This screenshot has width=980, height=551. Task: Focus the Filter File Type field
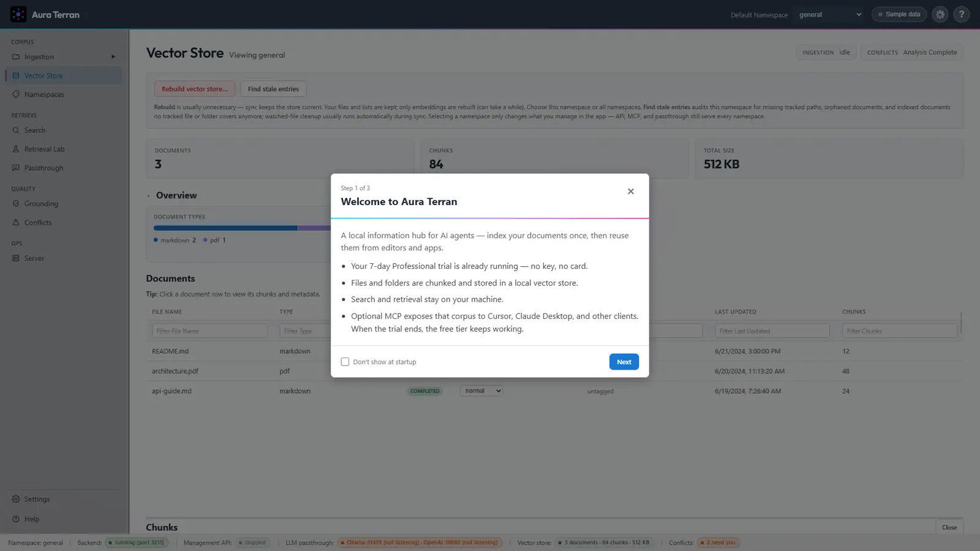[305, 331]
